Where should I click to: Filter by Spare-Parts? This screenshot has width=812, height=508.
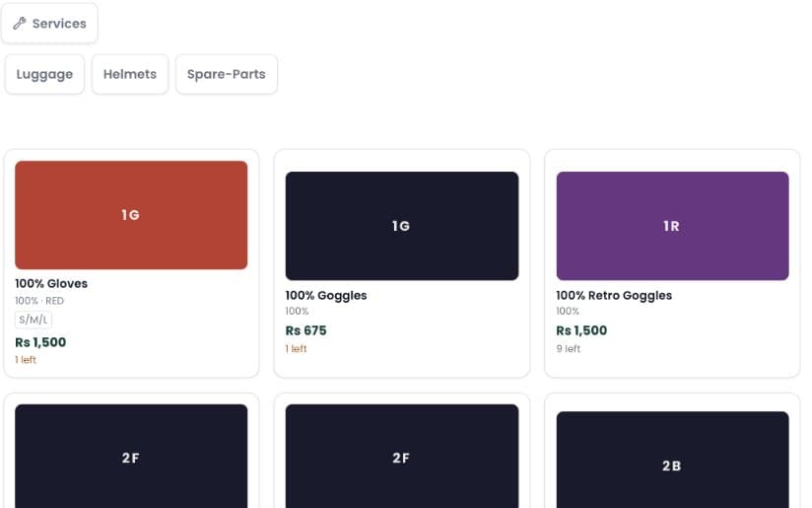(x=227, y=74)
